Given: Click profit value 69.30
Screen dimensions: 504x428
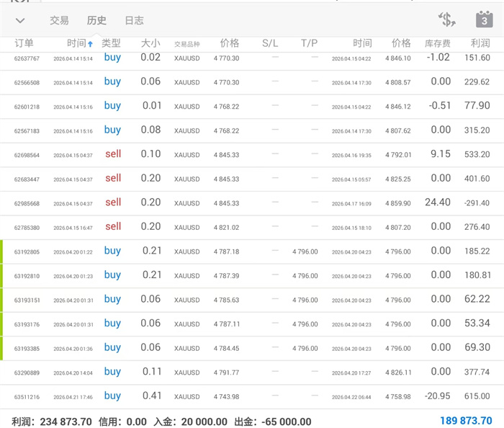Looking at the screenshot, I should 477,347.
